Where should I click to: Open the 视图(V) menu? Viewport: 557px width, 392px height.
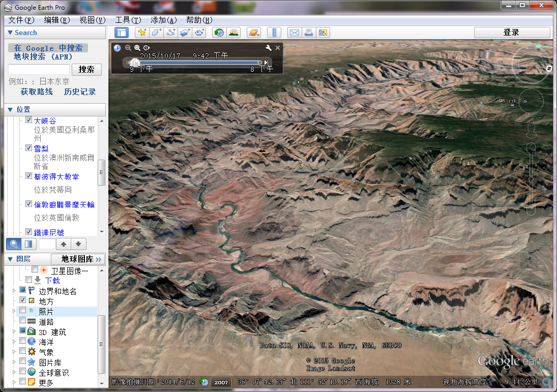pos(93,20)
